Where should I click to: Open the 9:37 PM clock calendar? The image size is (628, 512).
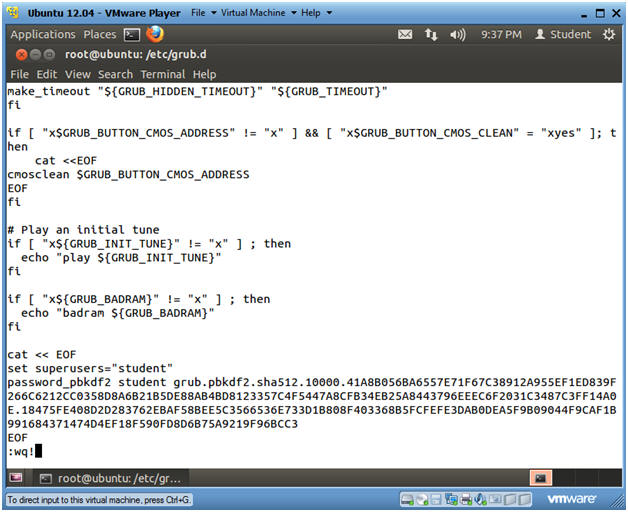point(501,34)
